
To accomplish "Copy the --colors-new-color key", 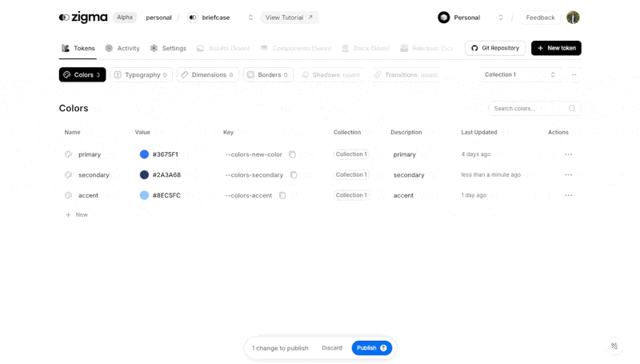I will coord(292,154).
